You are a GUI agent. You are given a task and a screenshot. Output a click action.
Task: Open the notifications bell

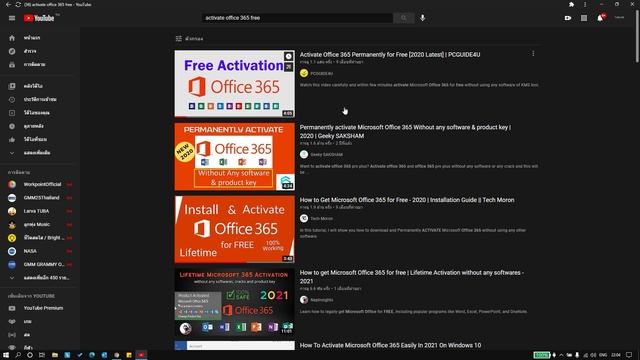600,18
